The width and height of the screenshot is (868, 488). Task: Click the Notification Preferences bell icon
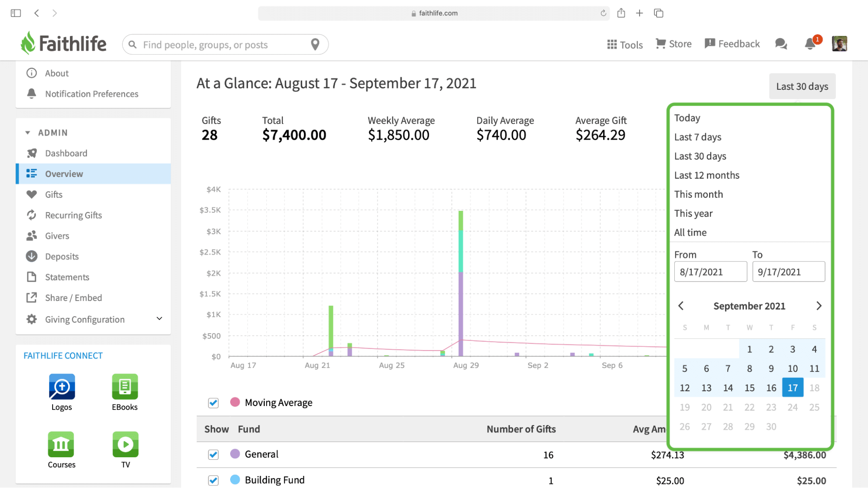point(31,94)
